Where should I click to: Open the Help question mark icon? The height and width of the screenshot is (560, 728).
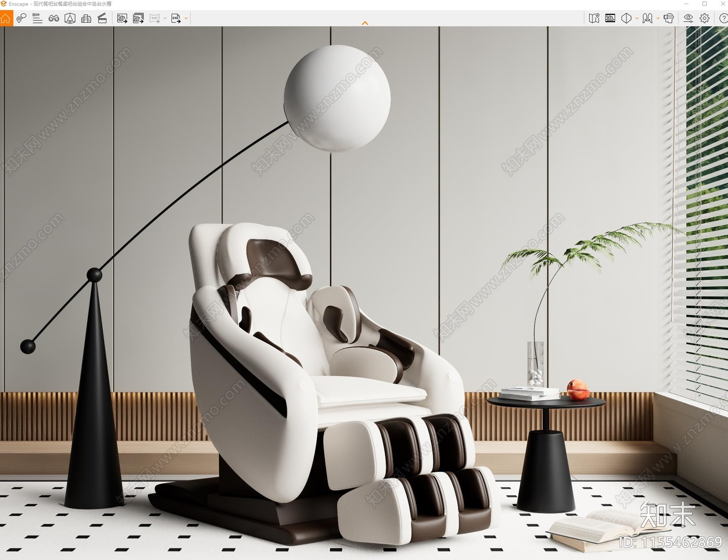(723, 18)
